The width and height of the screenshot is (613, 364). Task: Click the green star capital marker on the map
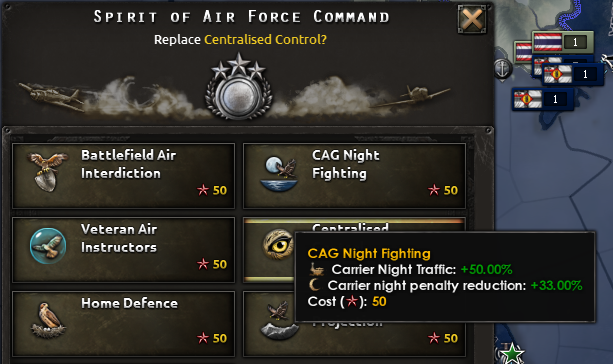click(x=512, y=353)
